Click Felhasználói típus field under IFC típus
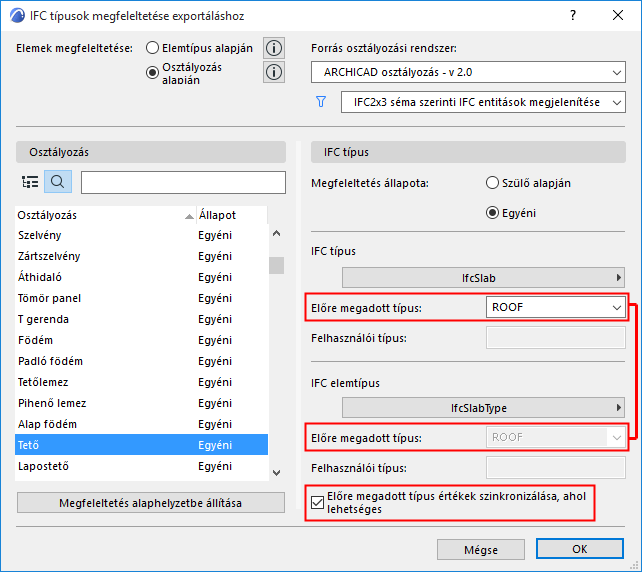The width and height of the screenshot is (642, 572). [x=556, y=338]
